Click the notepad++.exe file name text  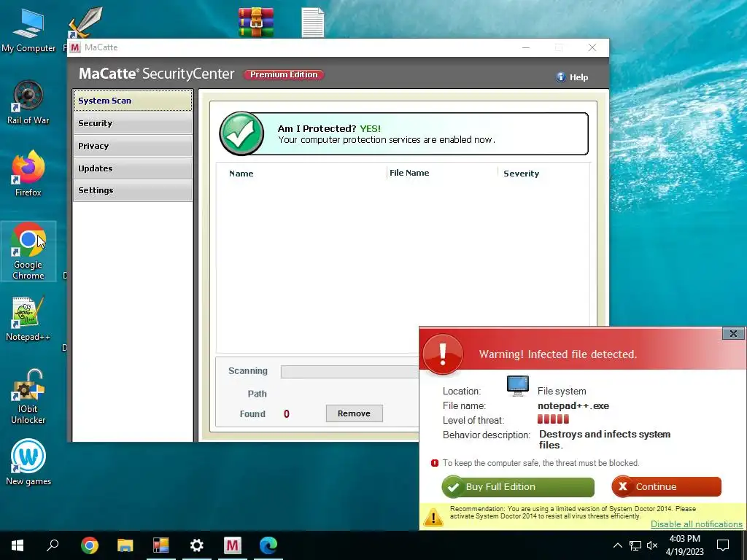click(x=573, y=405)
